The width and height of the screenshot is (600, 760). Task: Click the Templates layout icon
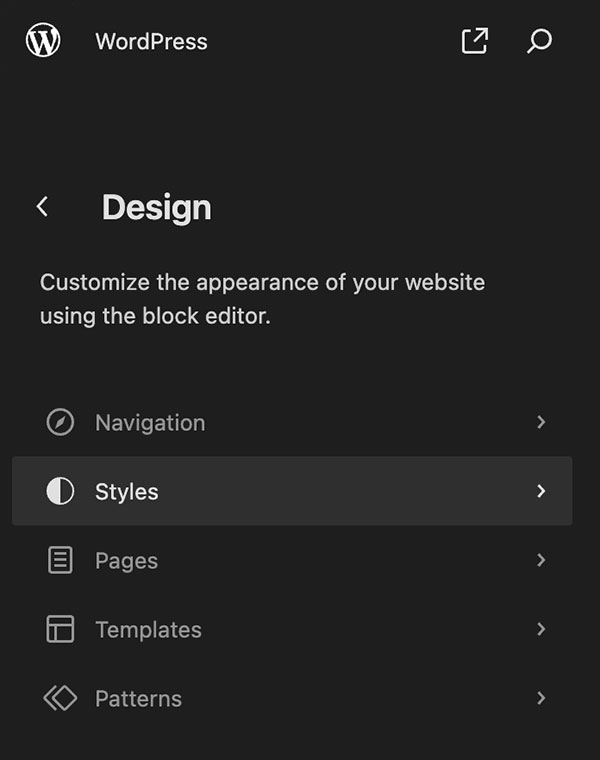coord(60,629)
